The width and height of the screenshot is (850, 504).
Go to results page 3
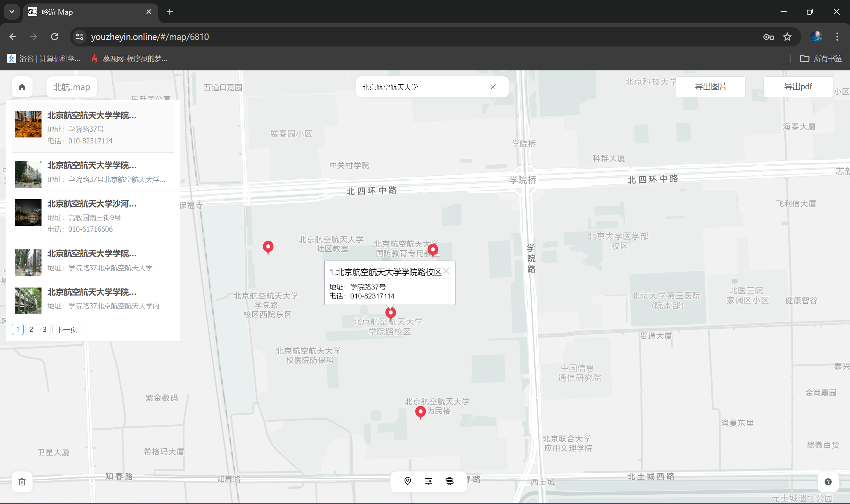pos(44,329)
